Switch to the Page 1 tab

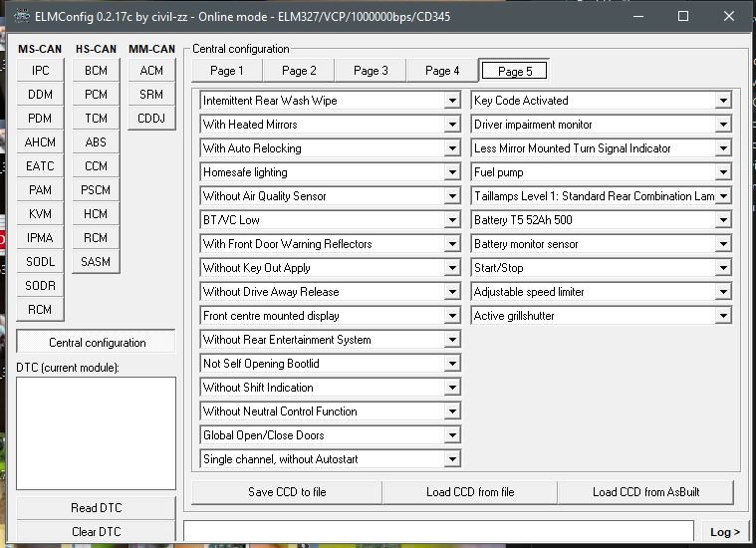pyautogui.click(x=227, y=71)
